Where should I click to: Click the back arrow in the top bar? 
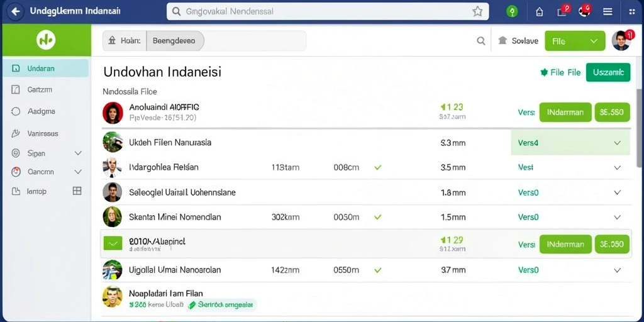(x=15, y=11)
